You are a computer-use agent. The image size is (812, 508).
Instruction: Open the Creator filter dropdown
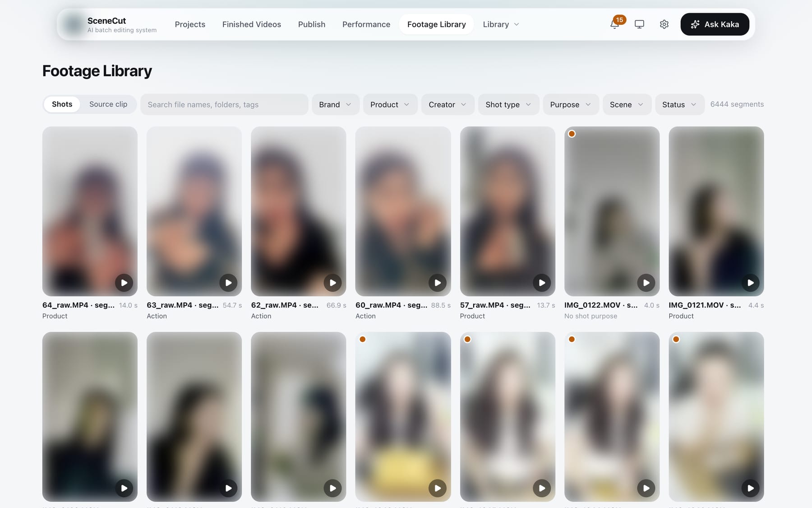coord(448,104)
